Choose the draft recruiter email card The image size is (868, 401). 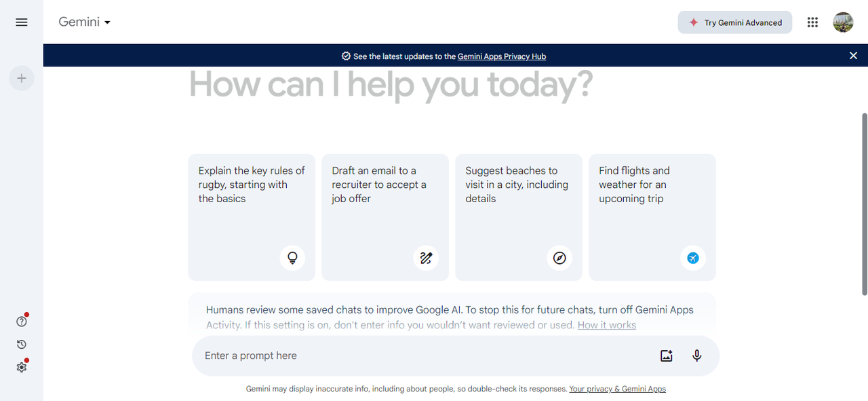(x=385, y=217)
